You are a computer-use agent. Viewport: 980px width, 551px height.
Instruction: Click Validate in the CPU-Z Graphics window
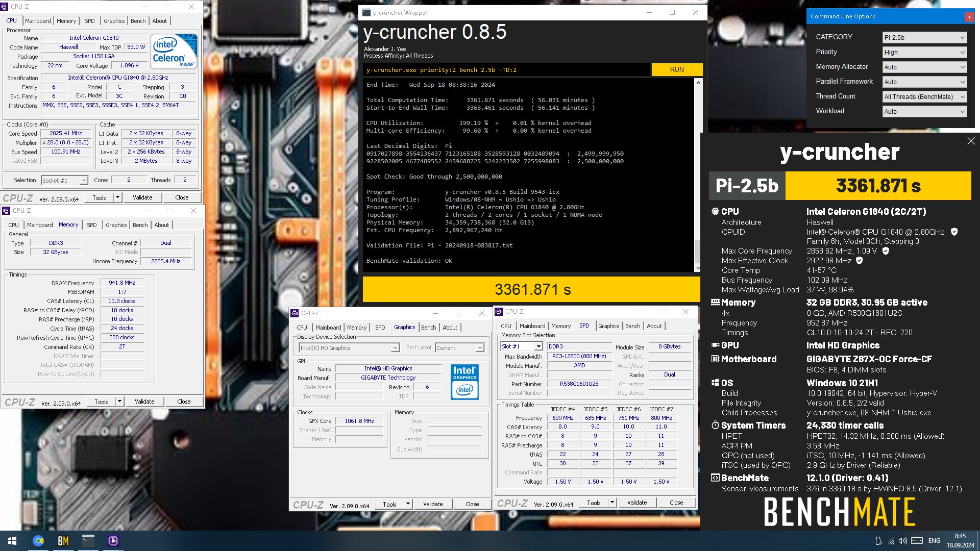pos(433,504)
